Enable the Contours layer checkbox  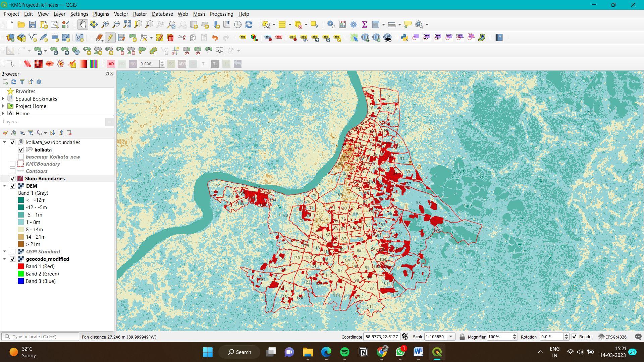coord(12,171)
